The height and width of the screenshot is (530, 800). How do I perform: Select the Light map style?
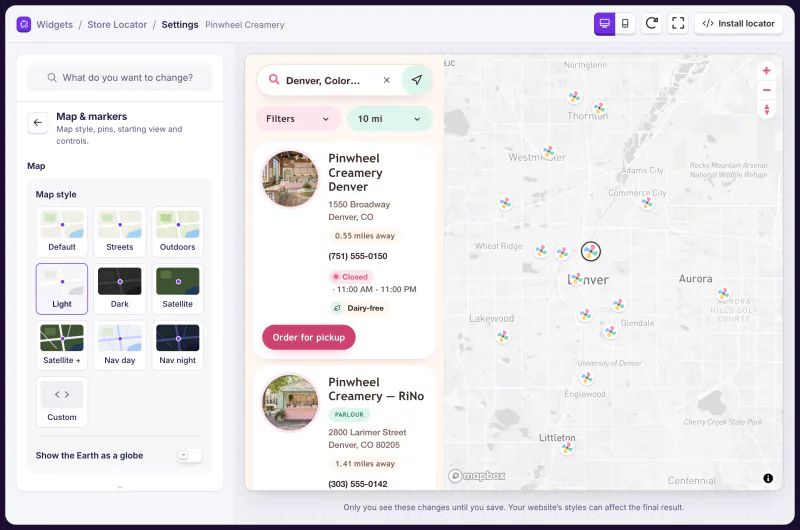(x=62, y=289)
